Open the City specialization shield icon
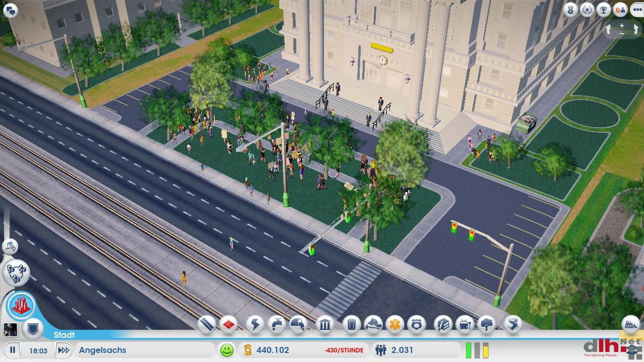This screenshot has height=362, width=644. click(x=33, y=329)
